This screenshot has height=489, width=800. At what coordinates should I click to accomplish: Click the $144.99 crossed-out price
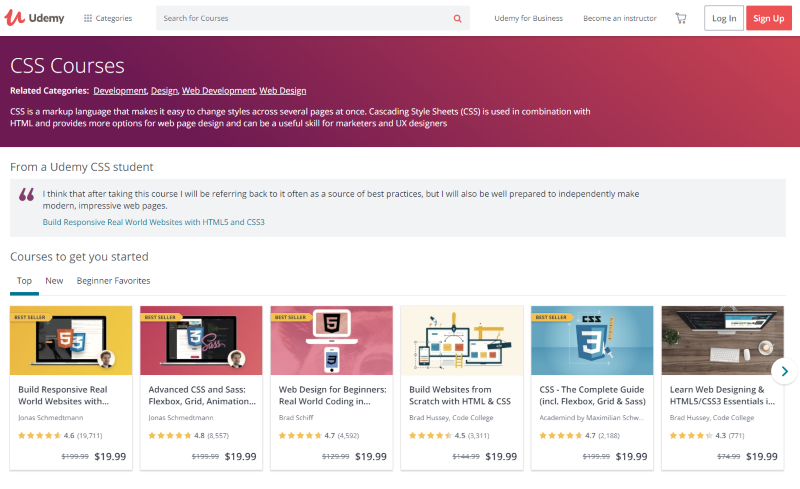pos(466,456)
